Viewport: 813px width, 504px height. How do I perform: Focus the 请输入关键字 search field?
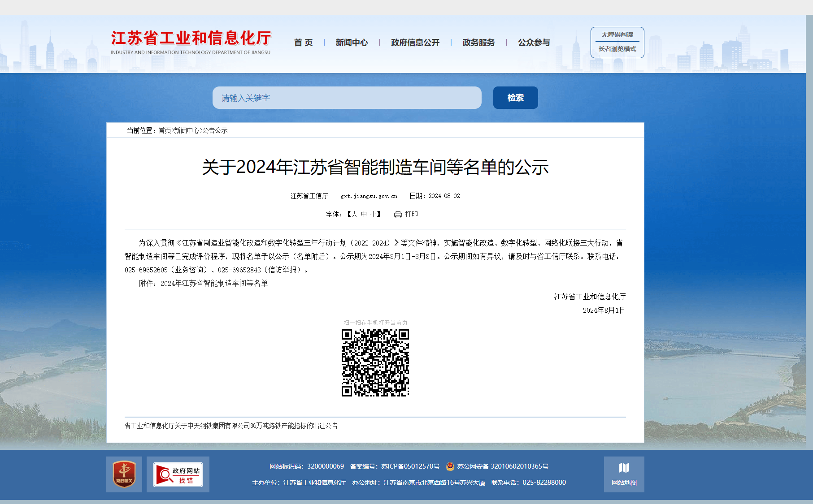click(347, 98)
